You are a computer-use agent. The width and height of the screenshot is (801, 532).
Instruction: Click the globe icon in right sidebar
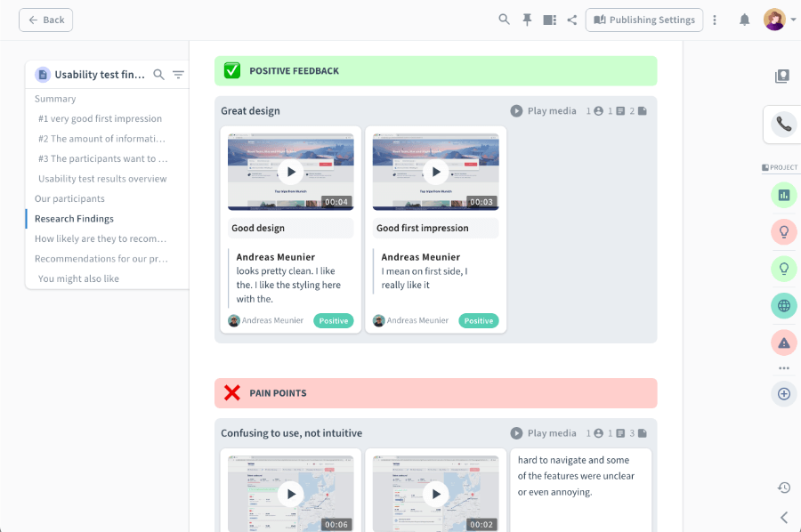tap(783, 306)
